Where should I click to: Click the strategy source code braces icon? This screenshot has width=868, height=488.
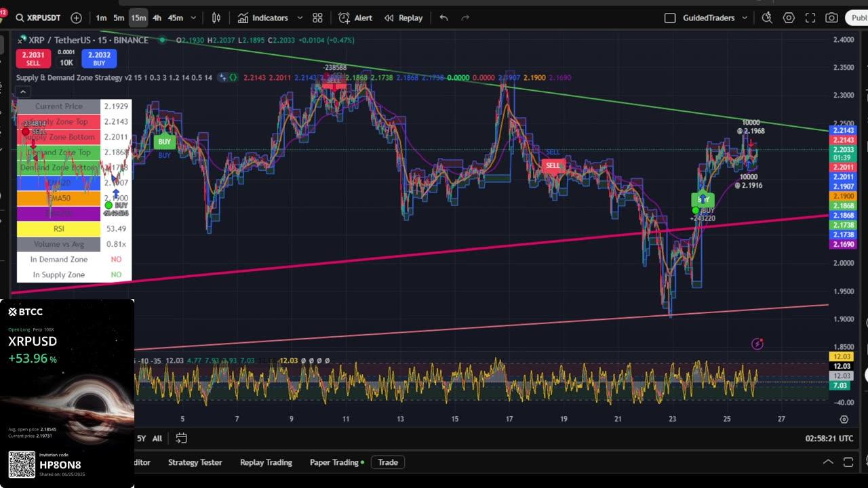pos(233,77)
